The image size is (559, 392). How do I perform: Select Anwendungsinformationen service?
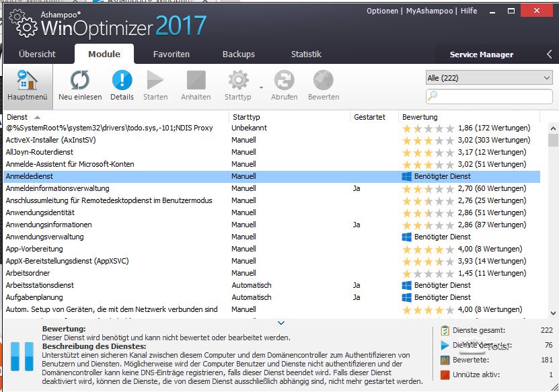point(272,225)
